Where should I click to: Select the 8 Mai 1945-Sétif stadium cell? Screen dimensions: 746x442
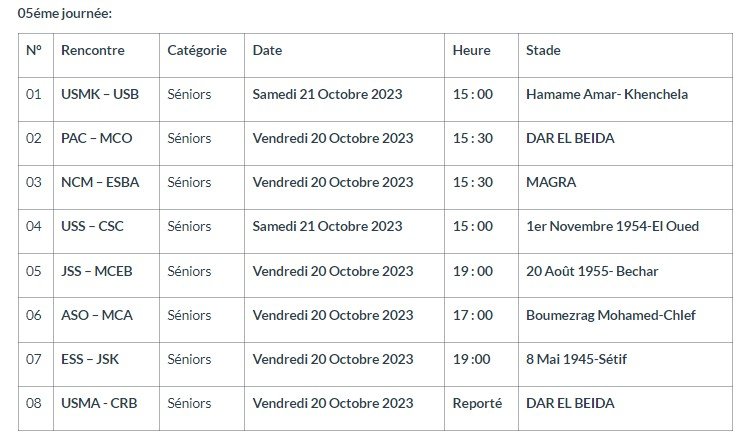coord(582,359)
